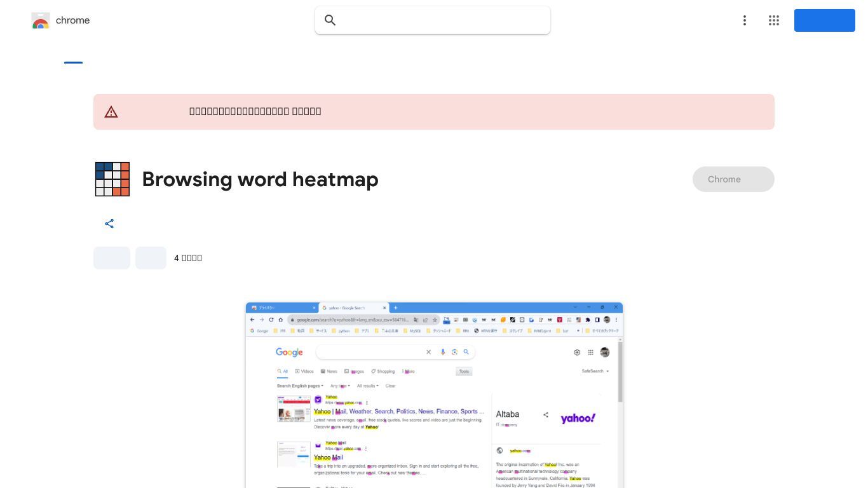
Task: Click the greyed-out Chrome add button
Action: [x=733, y=179]
